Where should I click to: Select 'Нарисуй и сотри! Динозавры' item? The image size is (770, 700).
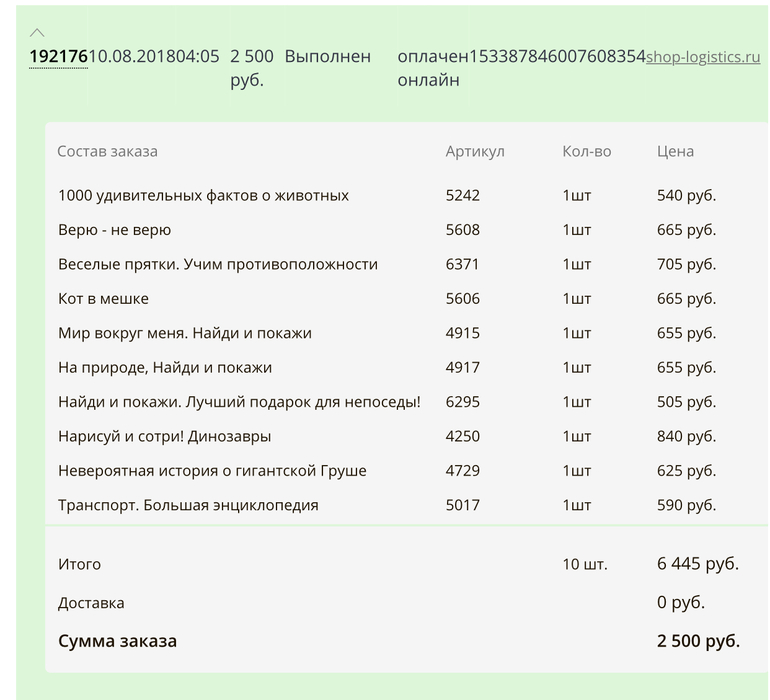(164, 437)
